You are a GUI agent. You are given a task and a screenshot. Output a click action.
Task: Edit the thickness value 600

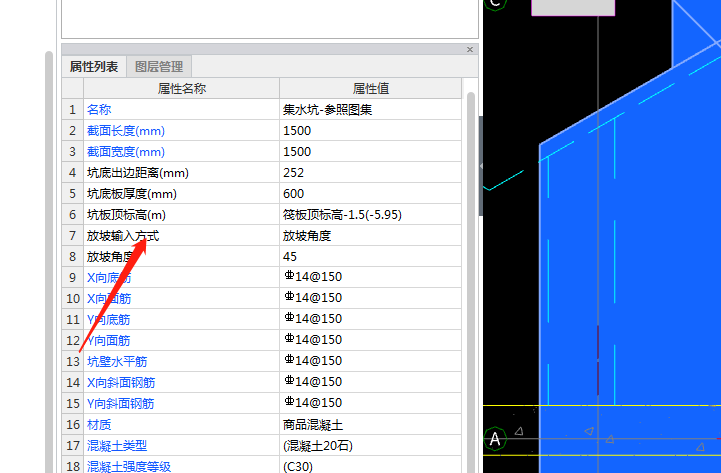point(371,194)
